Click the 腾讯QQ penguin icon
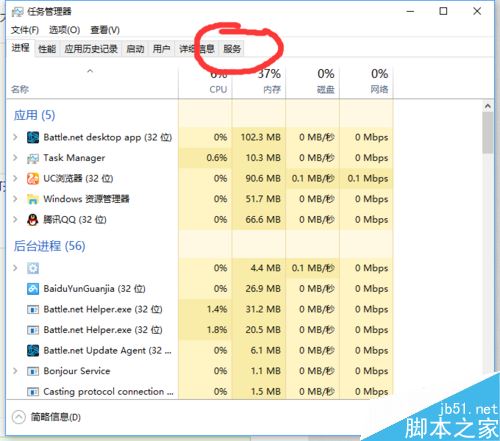 33,220
